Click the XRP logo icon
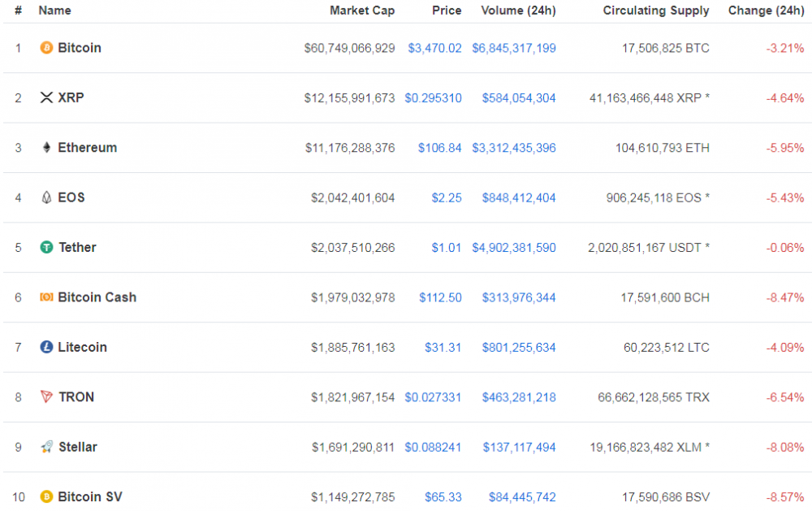 point(46,97)
